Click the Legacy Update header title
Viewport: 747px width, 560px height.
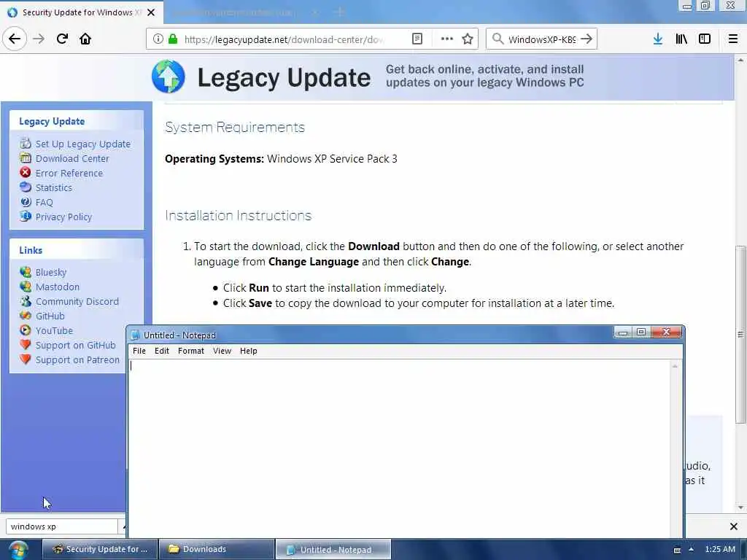click(x=284, y=77)
